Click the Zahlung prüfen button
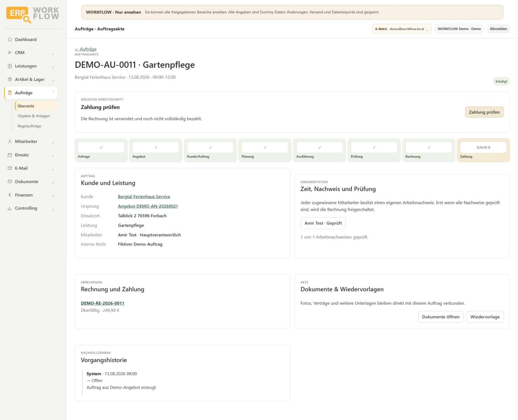The image size is (518, 420). (484, 112)
